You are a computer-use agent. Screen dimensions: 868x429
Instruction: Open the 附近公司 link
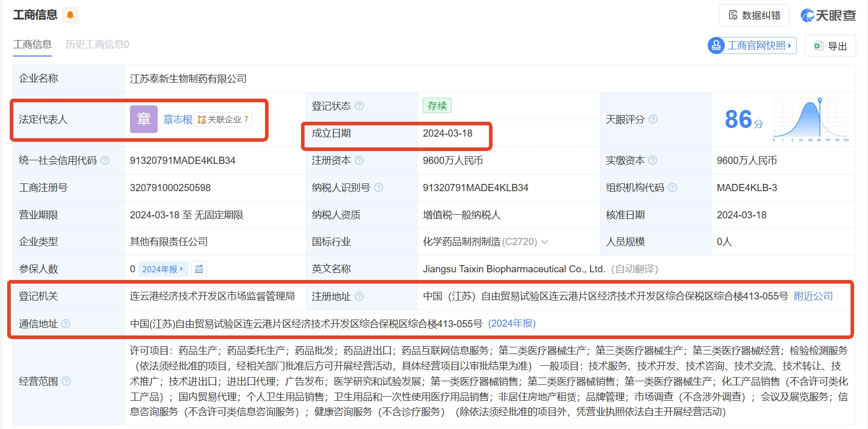(813, 296)
